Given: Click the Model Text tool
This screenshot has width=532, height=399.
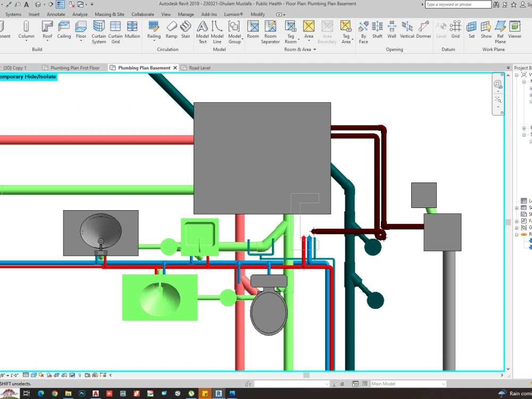Looking at the screenshot, I should tap(202, 32).
